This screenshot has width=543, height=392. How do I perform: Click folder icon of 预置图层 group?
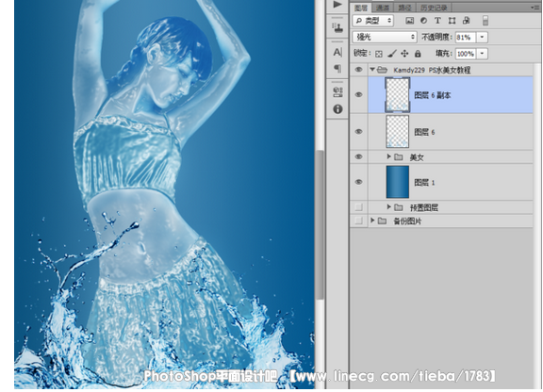point(399,207)
